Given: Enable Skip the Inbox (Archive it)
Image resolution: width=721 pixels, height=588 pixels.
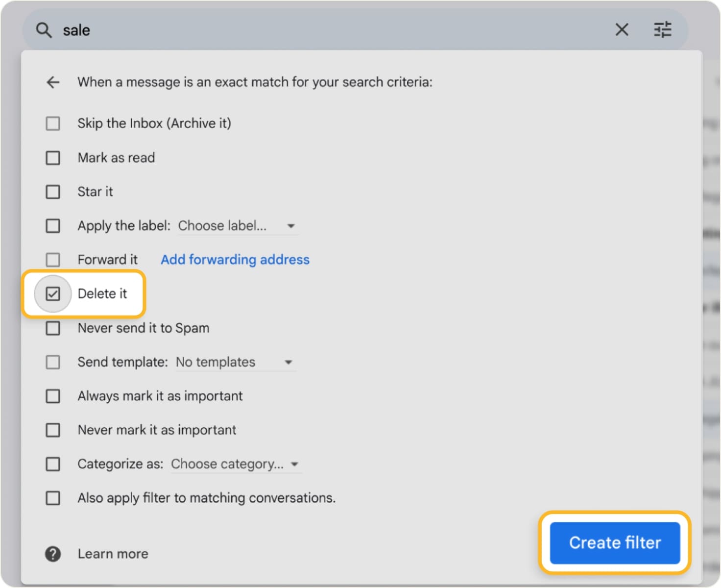Looking at the screenshot, I should click(52, 123).
